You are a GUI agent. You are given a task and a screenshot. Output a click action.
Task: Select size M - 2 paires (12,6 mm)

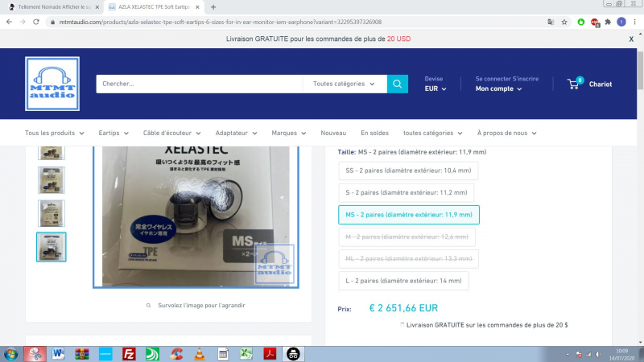pos(407,237)
